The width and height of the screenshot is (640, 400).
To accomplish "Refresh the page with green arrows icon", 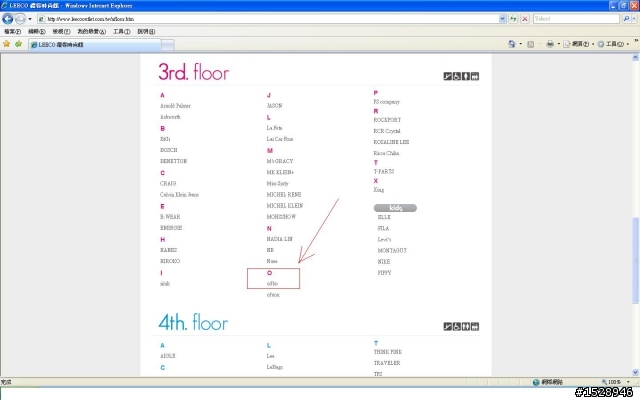I will coord(513,19).
